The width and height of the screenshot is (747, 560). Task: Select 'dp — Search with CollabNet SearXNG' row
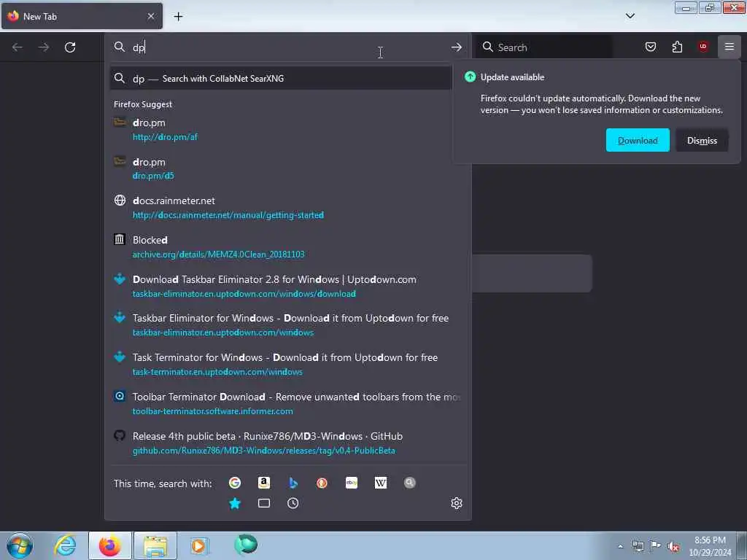pyautogui.click(x=281, y=79)
